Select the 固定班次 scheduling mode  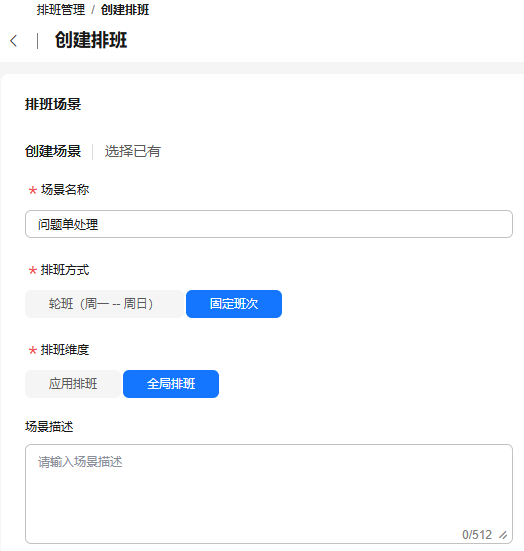[234, 304]
